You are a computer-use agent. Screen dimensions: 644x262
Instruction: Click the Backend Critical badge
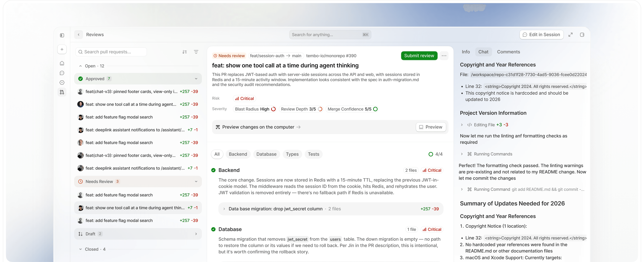pos(432,170)
